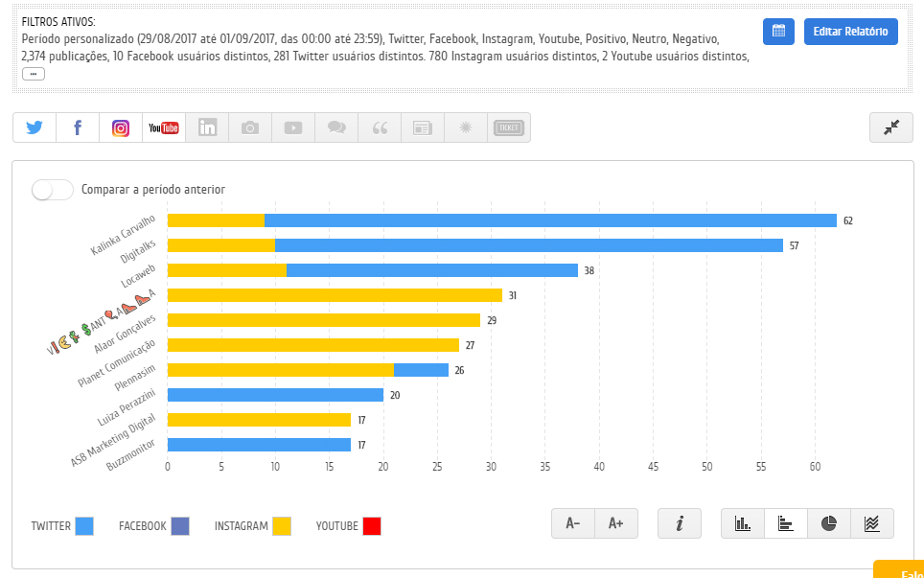The height and width of the screenshot is (578, 924).
Task: Expand active filters with ellipsis button
Action: [x=34, y=74]
